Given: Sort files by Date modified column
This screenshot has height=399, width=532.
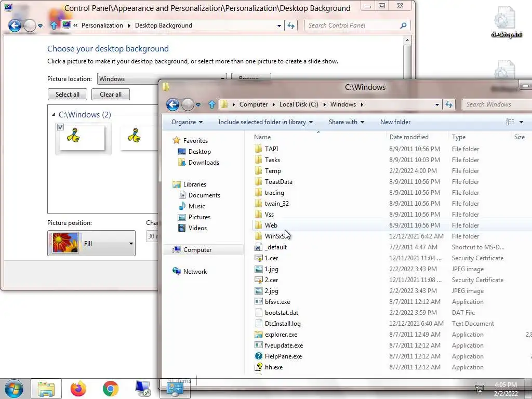Looking at the screenshot, I should [409, 137].
